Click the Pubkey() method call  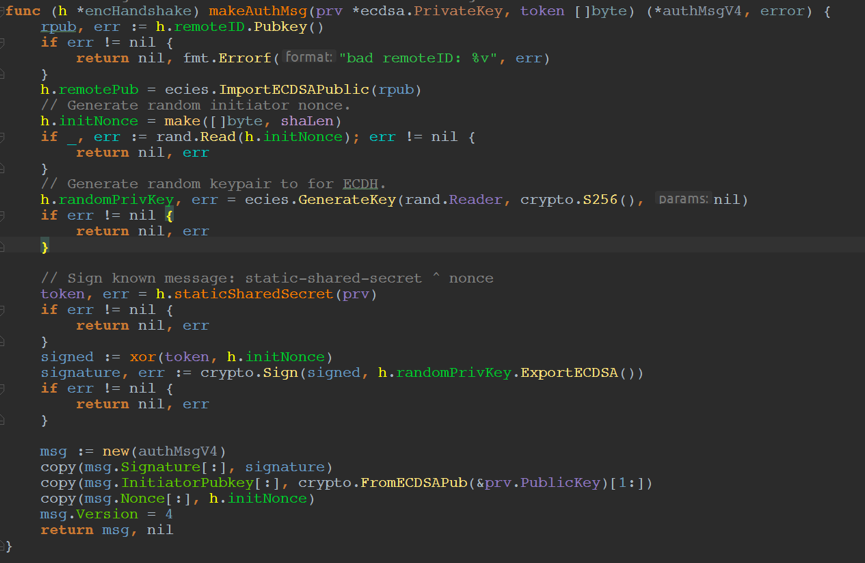point(289,26)
